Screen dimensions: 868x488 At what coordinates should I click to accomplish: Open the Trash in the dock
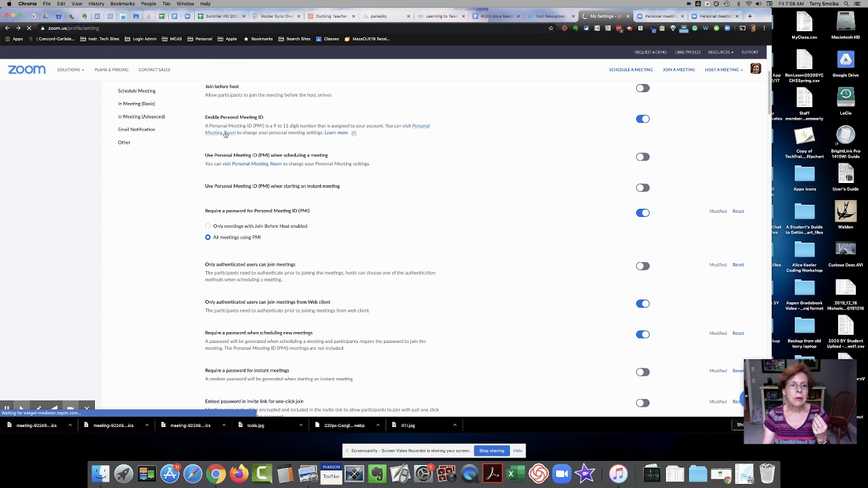[767, 473]
